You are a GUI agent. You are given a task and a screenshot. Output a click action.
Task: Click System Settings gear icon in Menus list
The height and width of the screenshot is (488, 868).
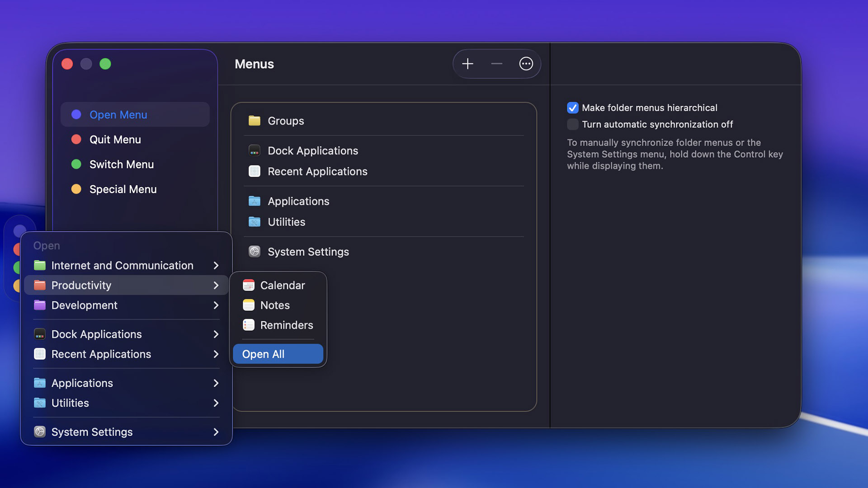[x=255, y=252]
